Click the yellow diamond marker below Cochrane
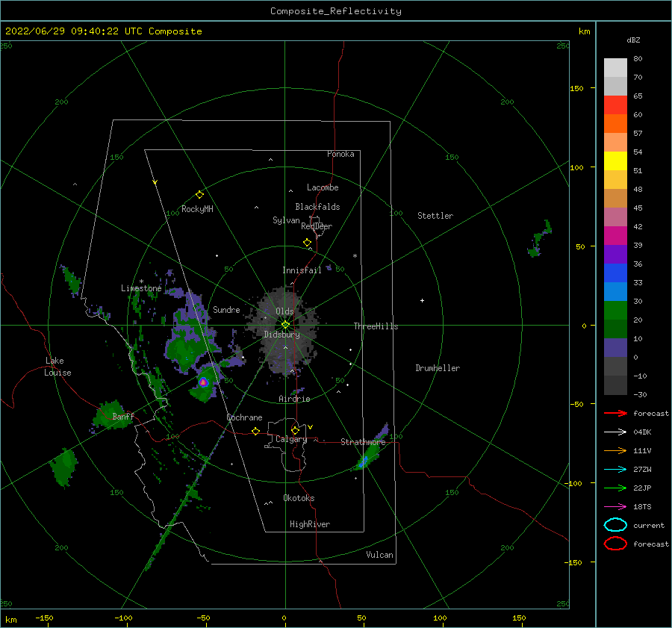672x628 pixels. (255, 431)
